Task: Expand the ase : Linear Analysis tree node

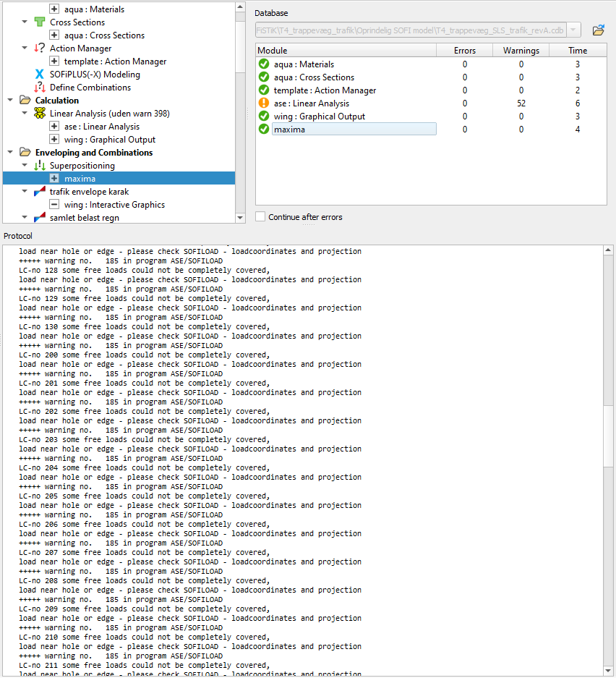Action: pyautogui.click(x=54, y=126)
